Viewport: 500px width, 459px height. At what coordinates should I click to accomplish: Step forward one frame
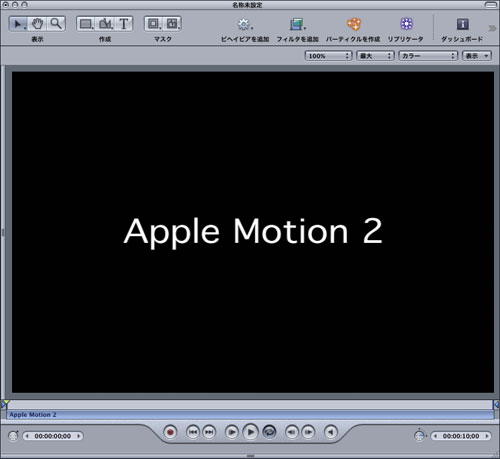tap(308, 432)
